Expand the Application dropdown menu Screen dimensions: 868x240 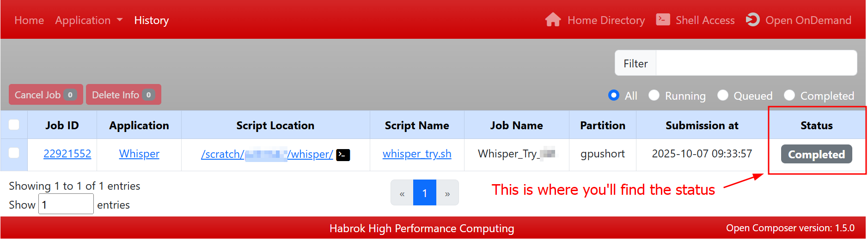click(x=89, y=20)
